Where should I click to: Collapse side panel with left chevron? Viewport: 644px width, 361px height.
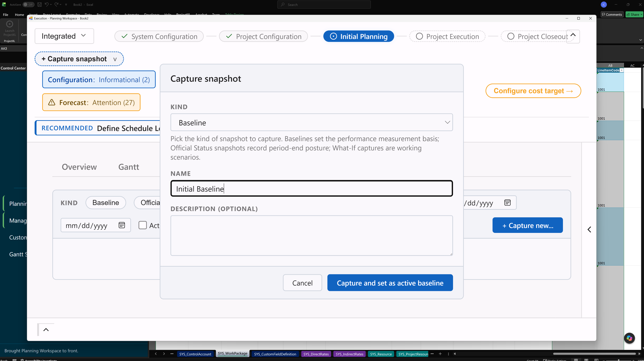click(x=589, y=229)
